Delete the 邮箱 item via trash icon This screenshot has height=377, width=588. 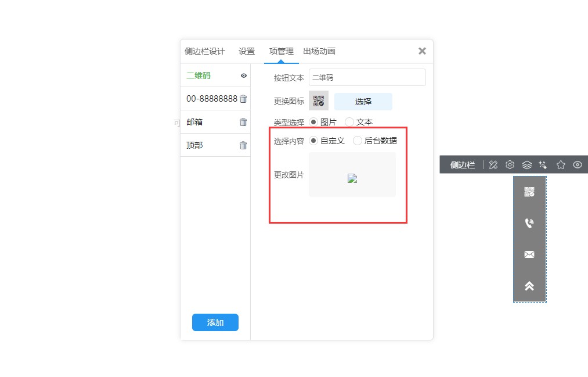point(243,122)
